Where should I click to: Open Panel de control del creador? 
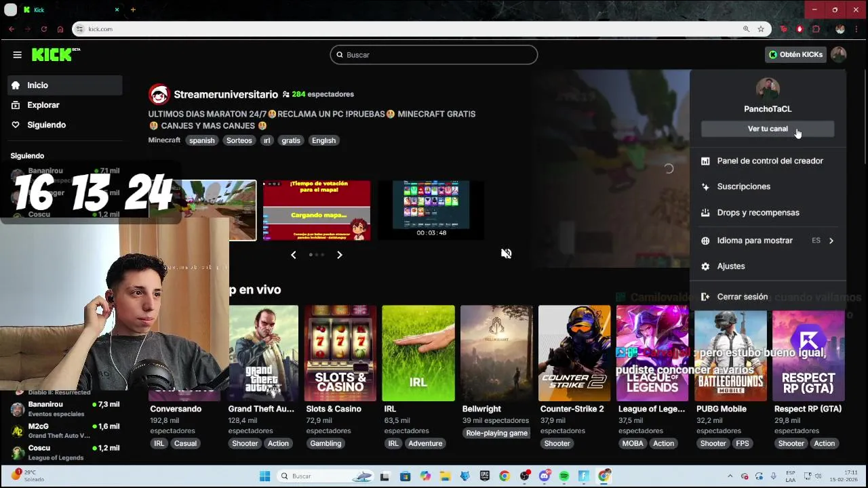pos(768,161)
